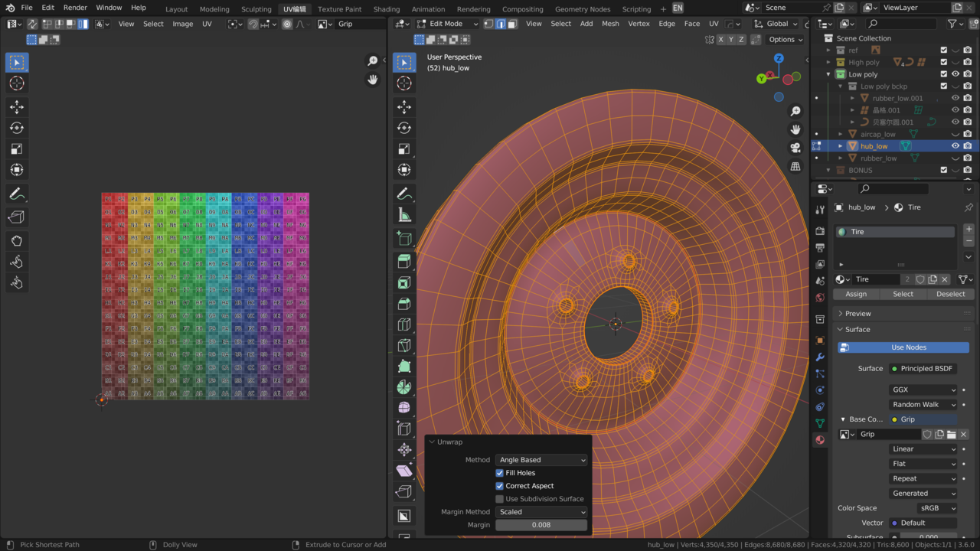980x551 pixels.
Task: Select the Annotate tool in UV editor
Action: pos(17,194)
